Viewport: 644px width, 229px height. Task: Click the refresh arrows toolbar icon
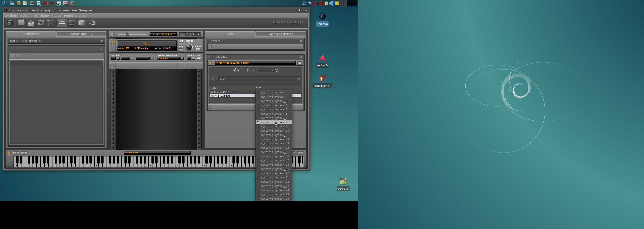click(x=41, y=23)
